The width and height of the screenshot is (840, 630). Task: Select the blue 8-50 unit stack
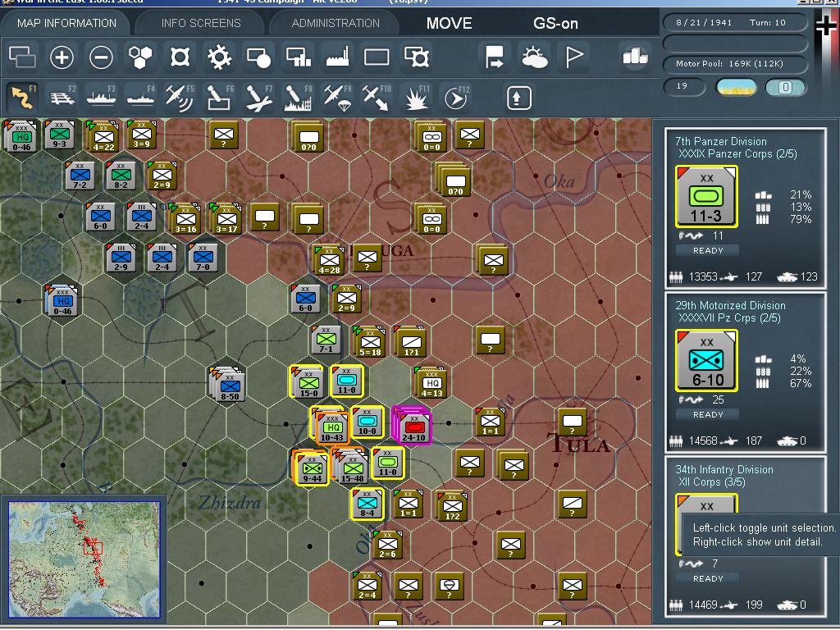pyautogui.click(x=229, y=385)
